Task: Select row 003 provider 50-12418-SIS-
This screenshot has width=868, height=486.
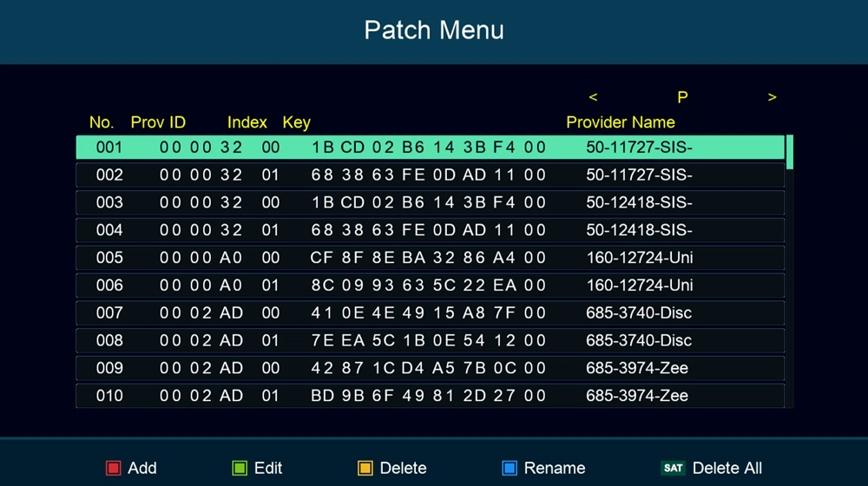Action: click(430, 203)
